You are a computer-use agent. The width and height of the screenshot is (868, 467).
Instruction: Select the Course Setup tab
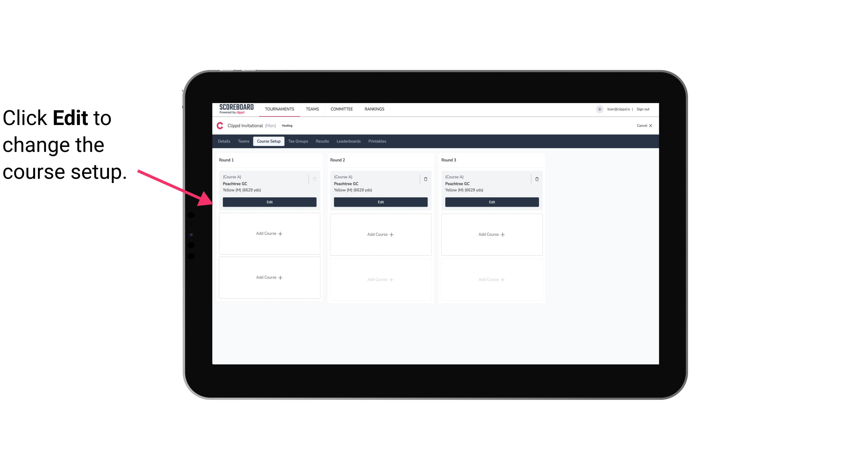click(x=268, y=141)
